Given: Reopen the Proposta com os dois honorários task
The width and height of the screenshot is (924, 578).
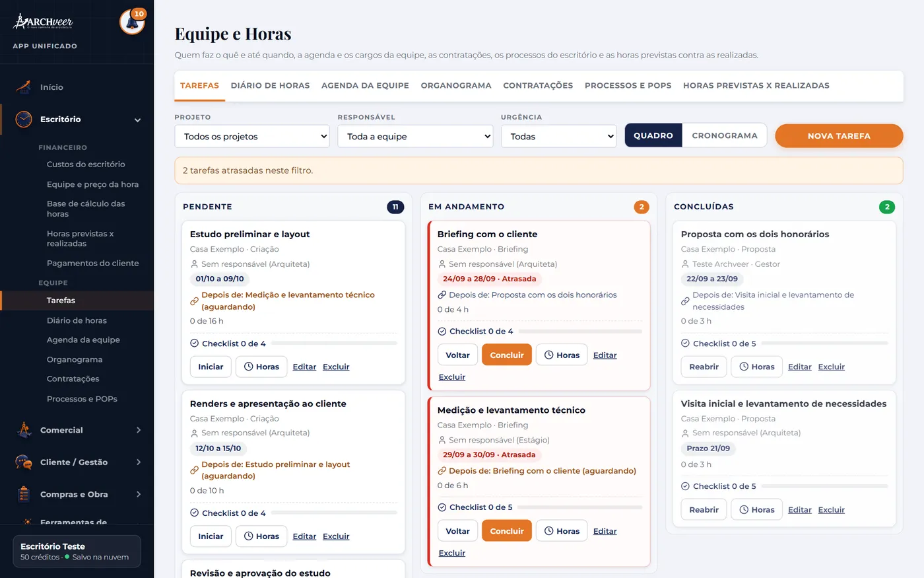Looking at the screenshot, I should point(704,367).
